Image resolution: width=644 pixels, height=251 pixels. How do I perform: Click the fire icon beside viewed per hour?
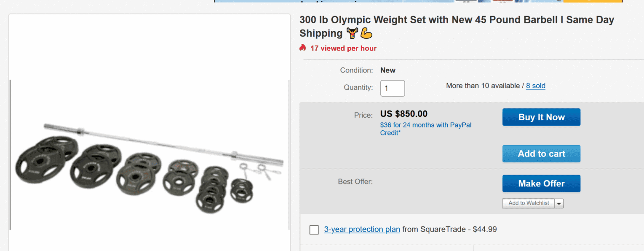point(302,48)
